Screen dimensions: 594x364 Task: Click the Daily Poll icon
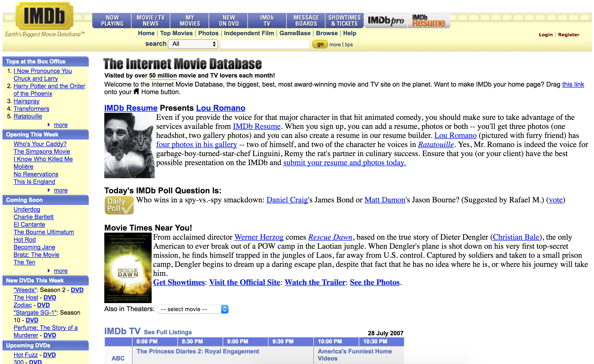point(119,205)
